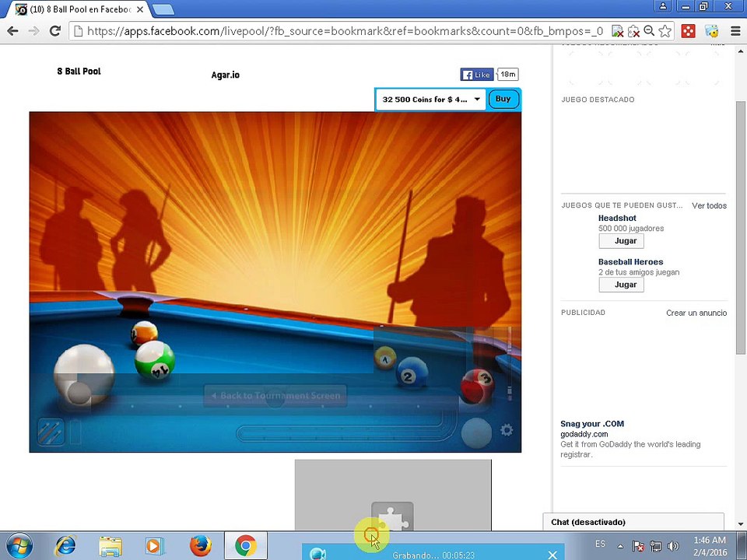Click the zoom magnifier icon in address bar
Viewport: 747px width, 560px height.
(649, 31)
